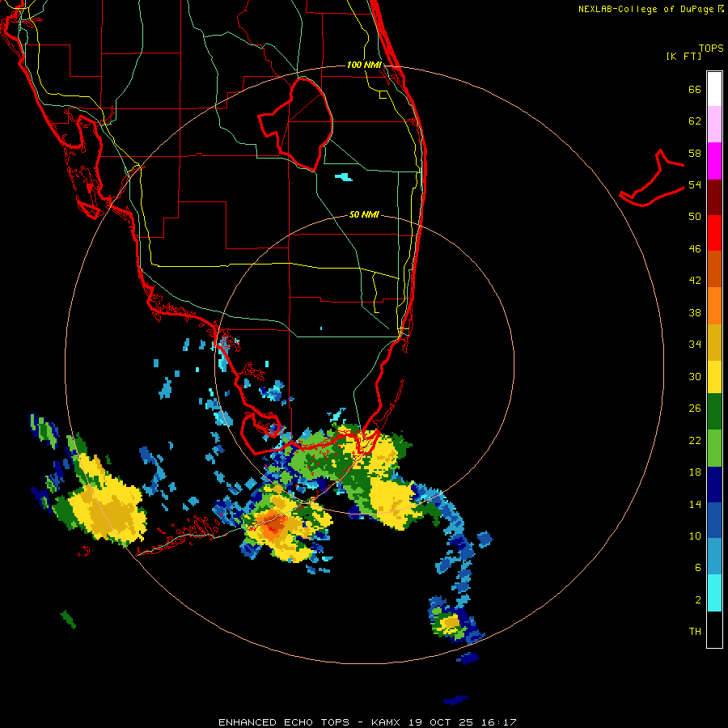Click the white swatch in the tops legend
Screen dimensions: 728x728
(x=714, y=89)
